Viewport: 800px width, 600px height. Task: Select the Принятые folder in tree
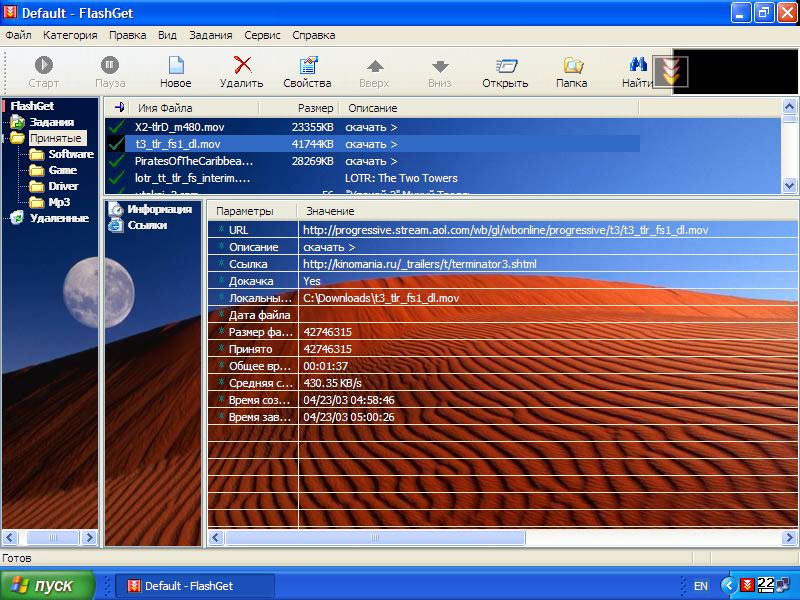coord(57,138)
